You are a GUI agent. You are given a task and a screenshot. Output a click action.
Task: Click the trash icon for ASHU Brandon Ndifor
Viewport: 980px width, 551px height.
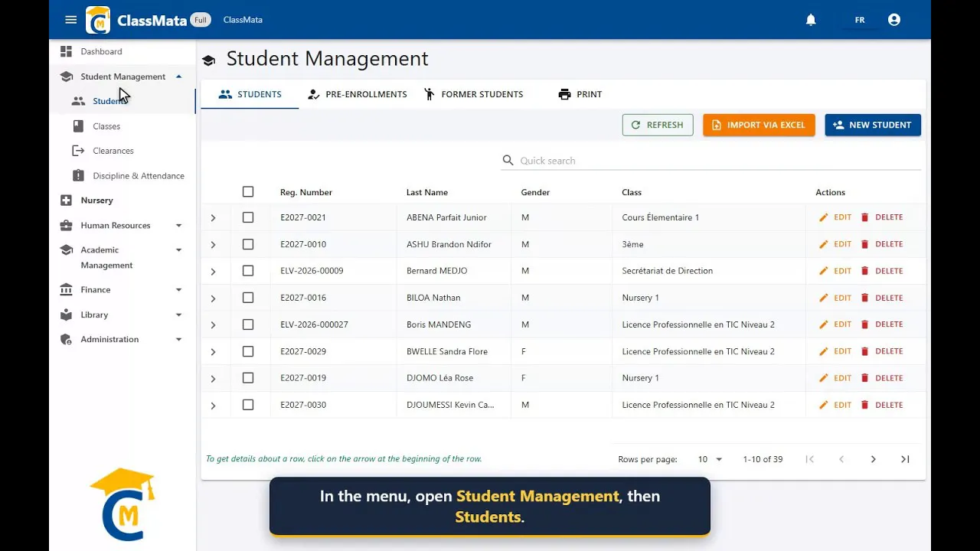(865, 244)
